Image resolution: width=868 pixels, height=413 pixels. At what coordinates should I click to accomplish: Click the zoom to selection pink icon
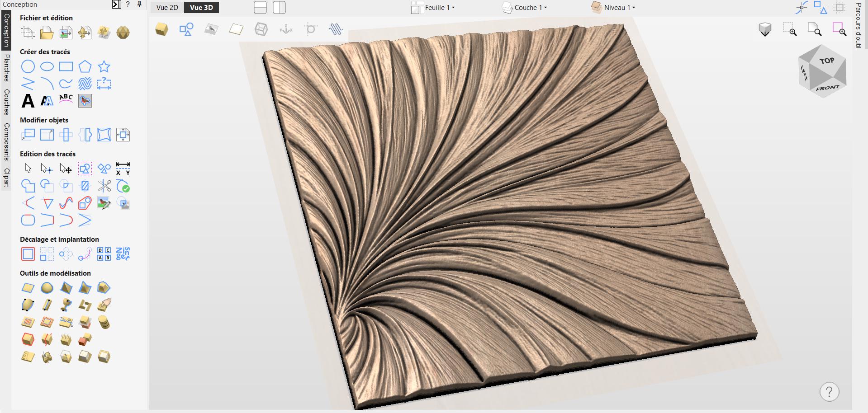(x=840, y=29)
